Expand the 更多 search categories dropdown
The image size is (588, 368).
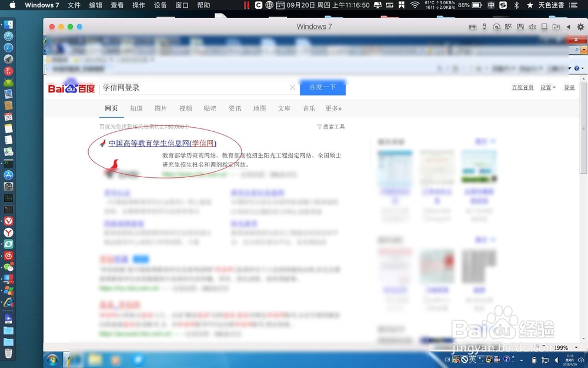click(333, 108)
